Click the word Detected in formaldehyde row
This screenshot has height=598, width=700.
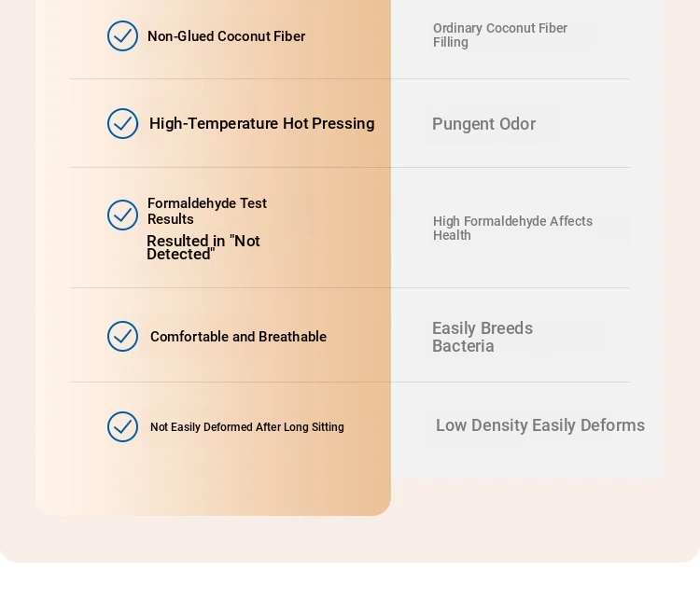(178, 255)
